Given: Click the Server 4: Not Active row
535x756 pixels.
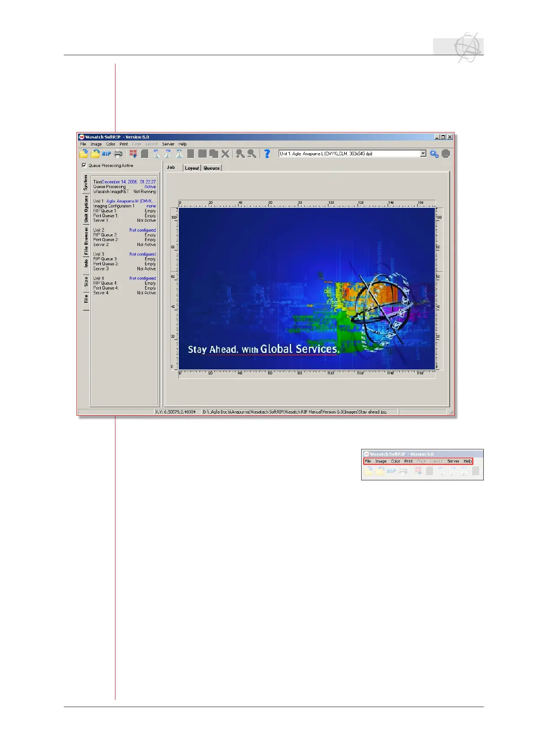Looking at the screenshot, I should tap(124, 293).
